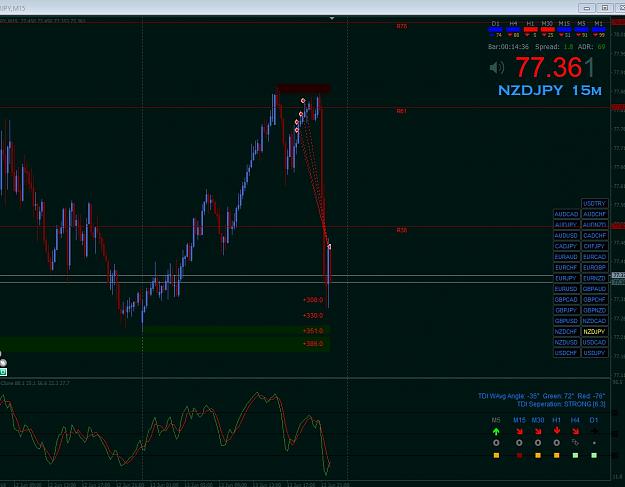
Task: Click the M30 red trend bar
Action: coord(548,29)
